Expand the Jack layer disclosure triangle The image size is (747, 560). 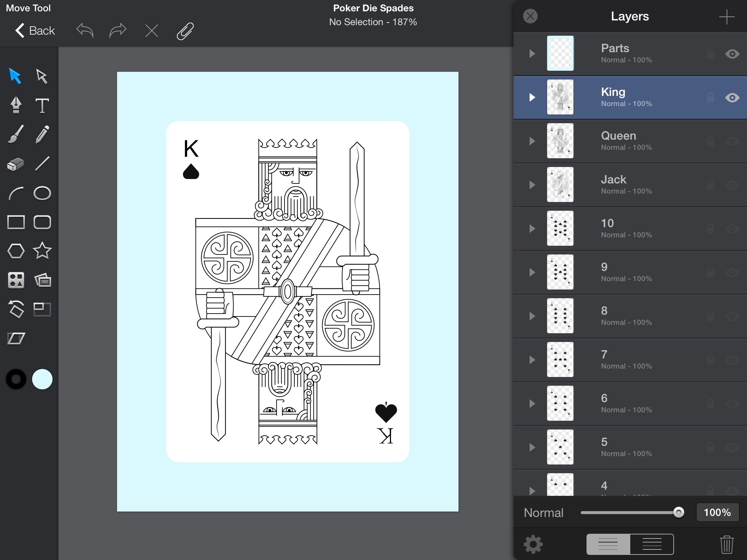point(532,185)
